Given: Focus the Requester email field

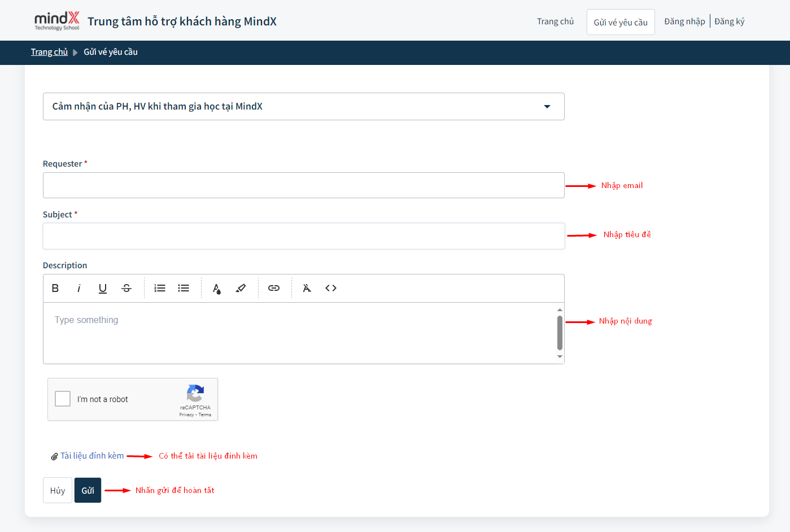Looking at the screenshot, I should click(303, 185).
